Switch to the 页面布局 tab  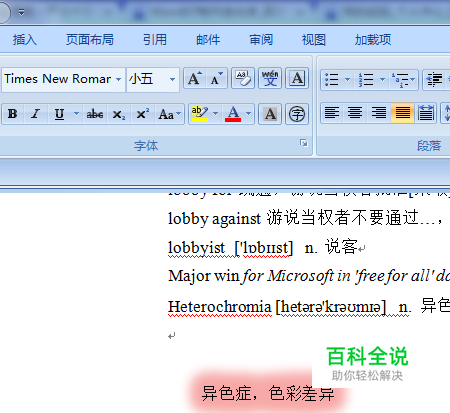[90, 40]
